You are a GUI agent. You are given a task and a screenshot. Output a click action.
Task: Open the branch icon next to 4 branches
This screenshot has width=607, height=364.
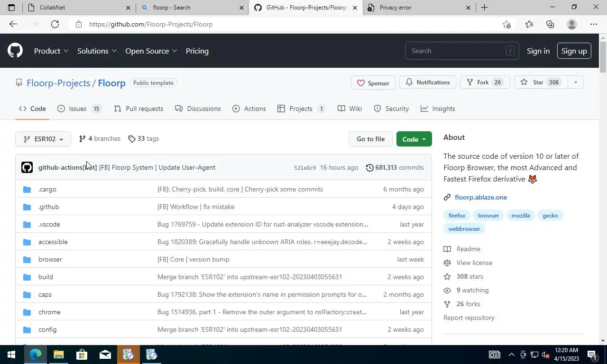click(82, 139)
